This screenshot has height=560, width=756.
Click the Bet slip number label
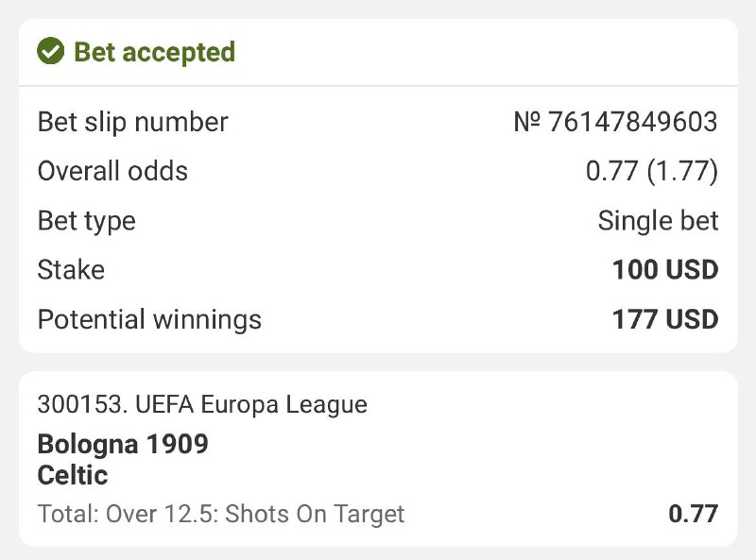click(x=132, y=122)
